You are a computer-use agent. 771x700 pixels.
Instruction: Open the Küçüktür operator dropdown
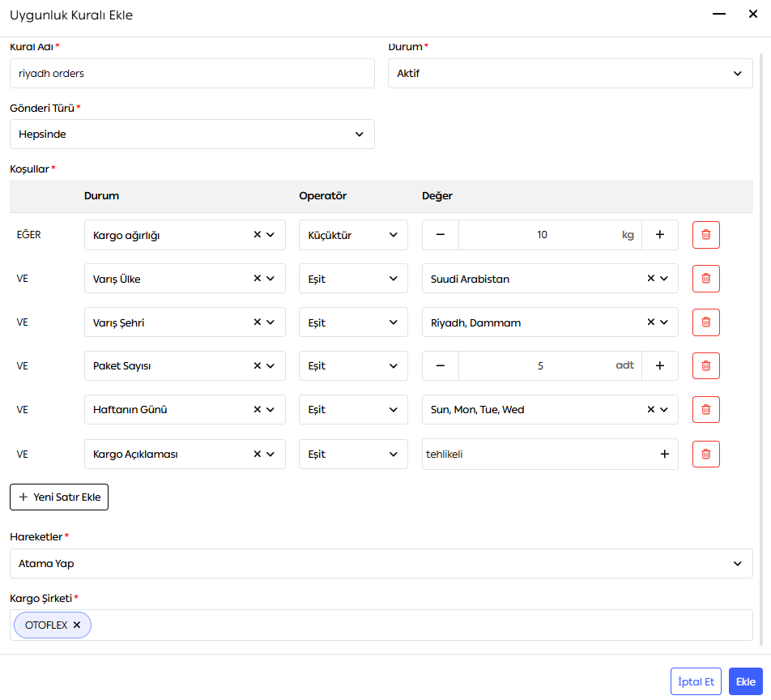[x=354, y=235]
